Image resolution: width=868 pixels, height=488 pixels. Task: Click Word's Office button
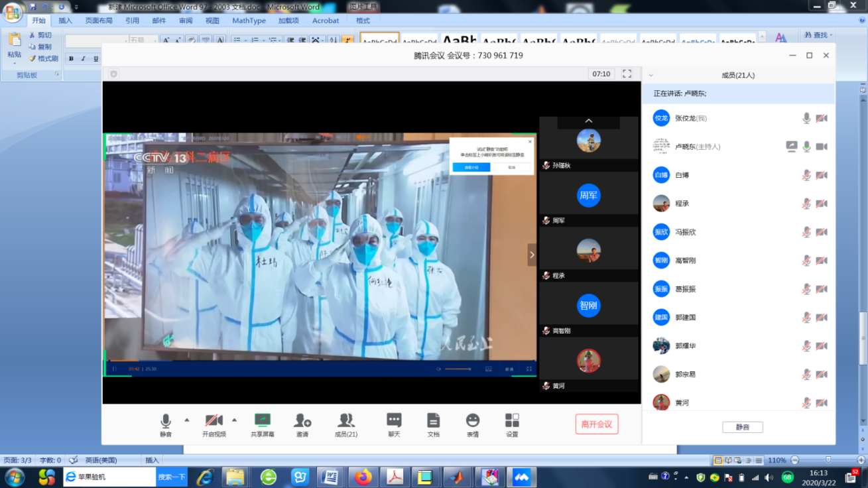pos(12,12)
